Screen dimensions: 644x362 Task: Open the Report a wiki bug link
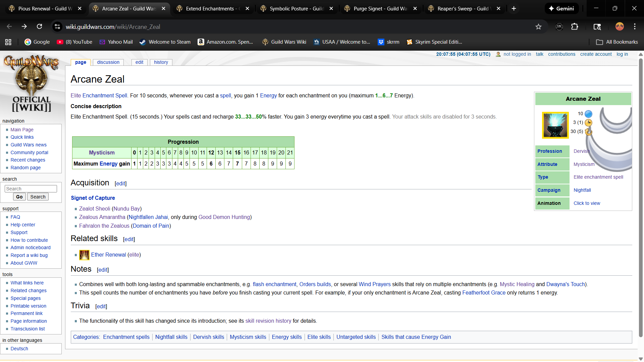(x=29, y=255)
